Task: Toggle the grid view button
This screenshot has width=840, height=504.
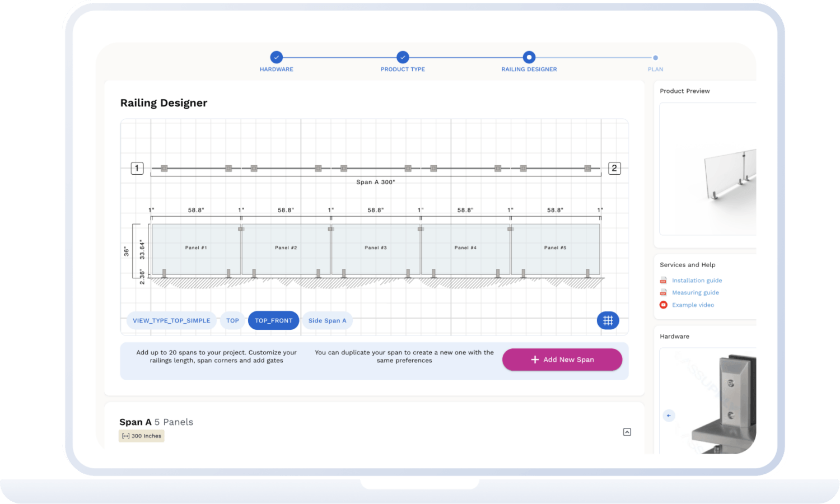Action: point(608,320)
